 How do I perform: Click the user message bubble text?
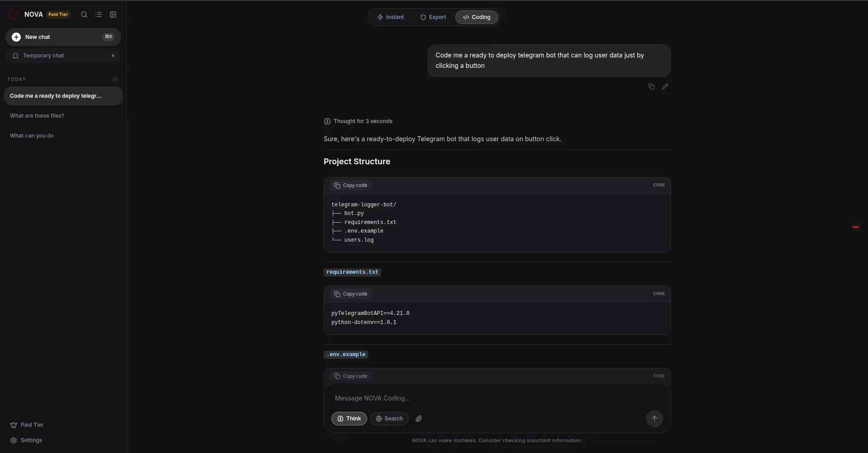coord(540,61)
